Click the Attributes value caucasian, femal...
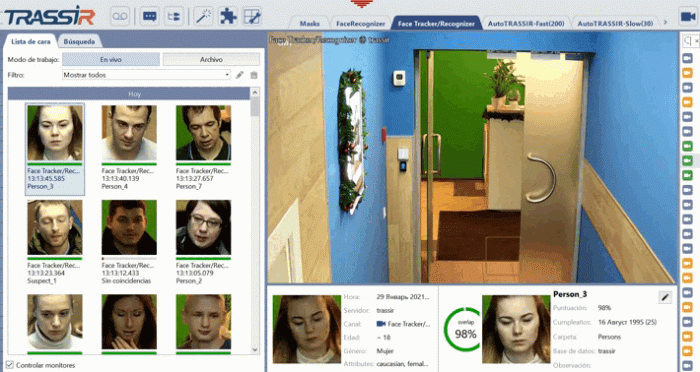 coord(402,364)
